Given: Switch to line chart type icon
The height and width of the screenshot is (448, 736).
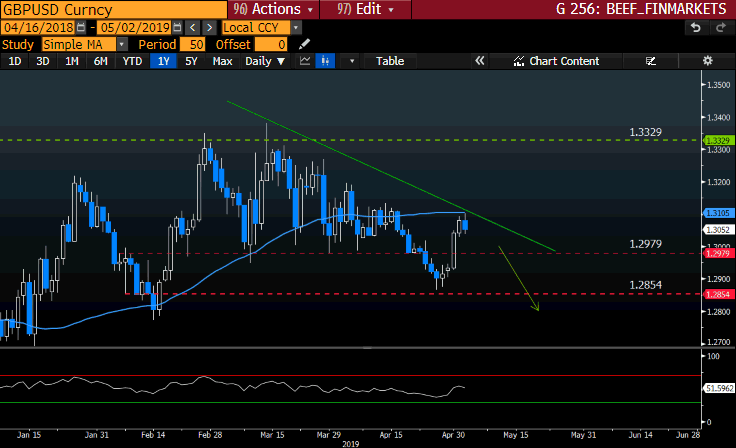Looking at the screenshot, I should [303, 61].
